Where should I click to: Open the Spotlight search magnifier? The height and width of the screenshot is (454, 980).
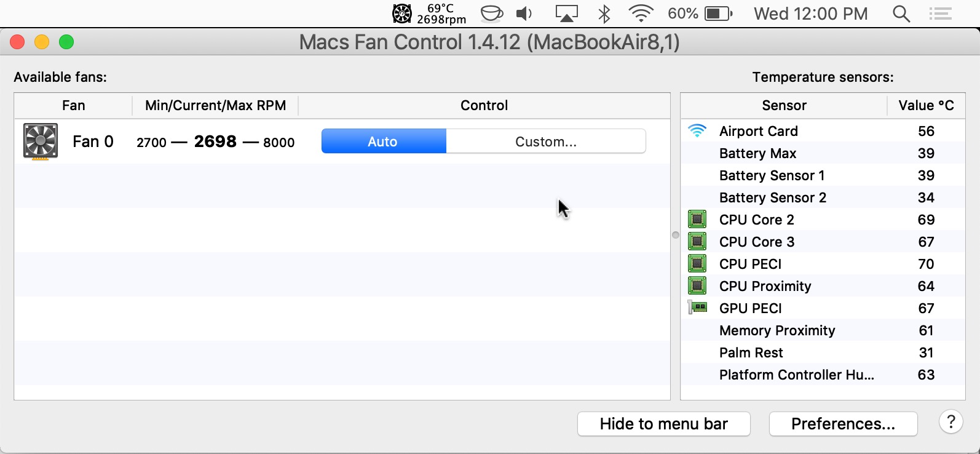tap(901, 14)
